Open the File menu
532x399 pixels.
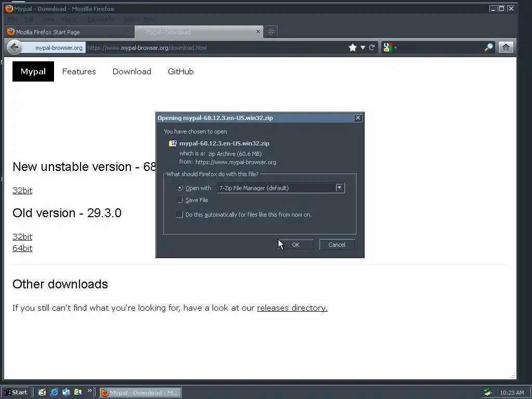point(12,19)
